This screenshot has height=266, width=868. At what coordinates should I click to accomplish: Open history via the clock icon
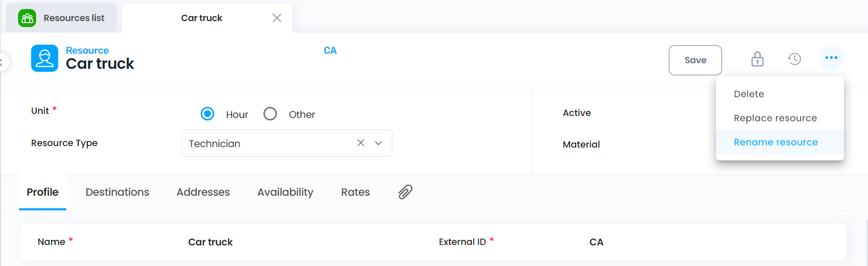(794, 59)
